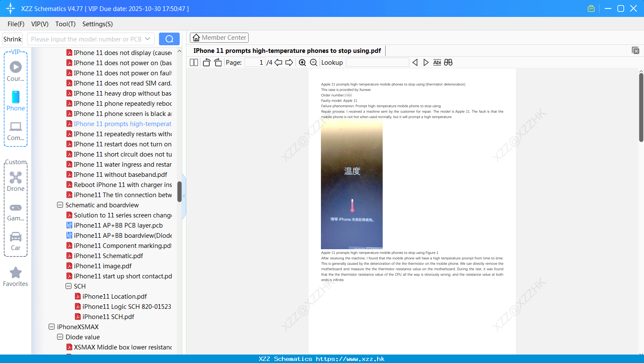Image resolution: width=644 pixels, height=363 pixels.
Task: Open the website link in the status bar
Action: click(350, 359)
